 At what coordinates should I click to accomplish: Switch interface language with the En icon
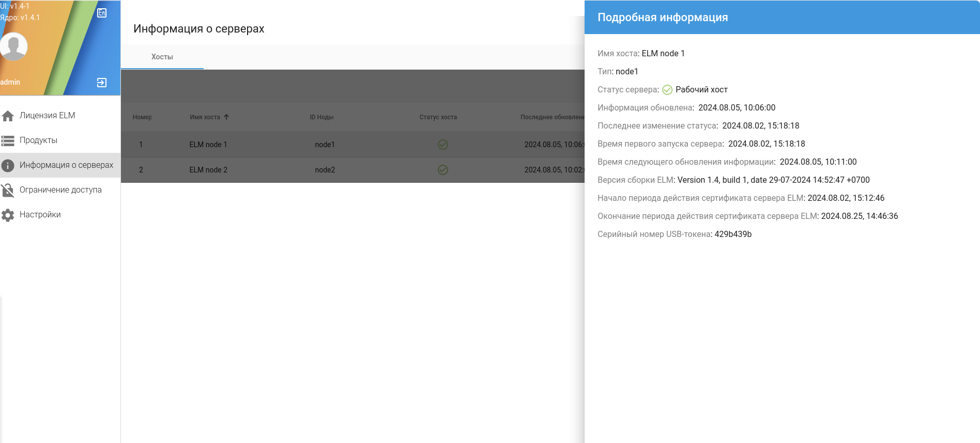tap(102, 13)
